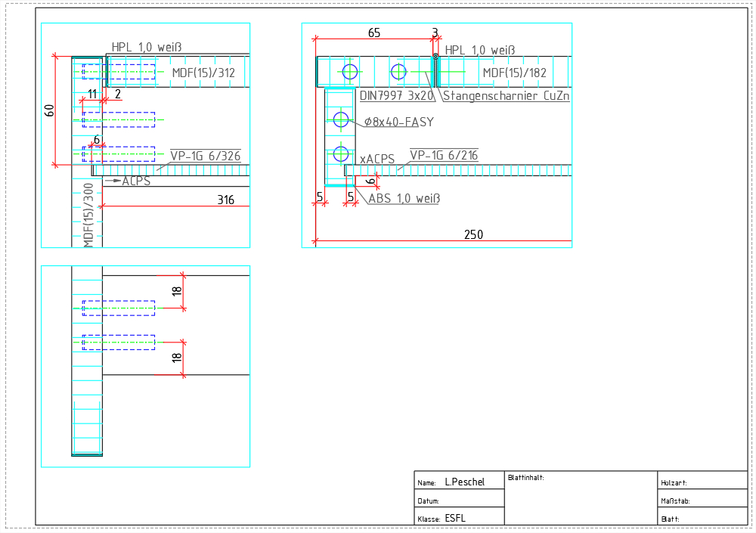Click the Stangenscharnier CuZn annotation
The width and height of the screenshot is (756, 533).
tap(506, 96)
